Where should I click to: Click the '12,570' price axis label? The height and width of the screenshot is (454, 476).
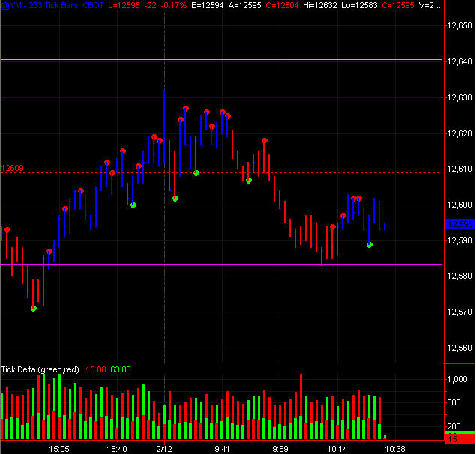pos(460,312)
